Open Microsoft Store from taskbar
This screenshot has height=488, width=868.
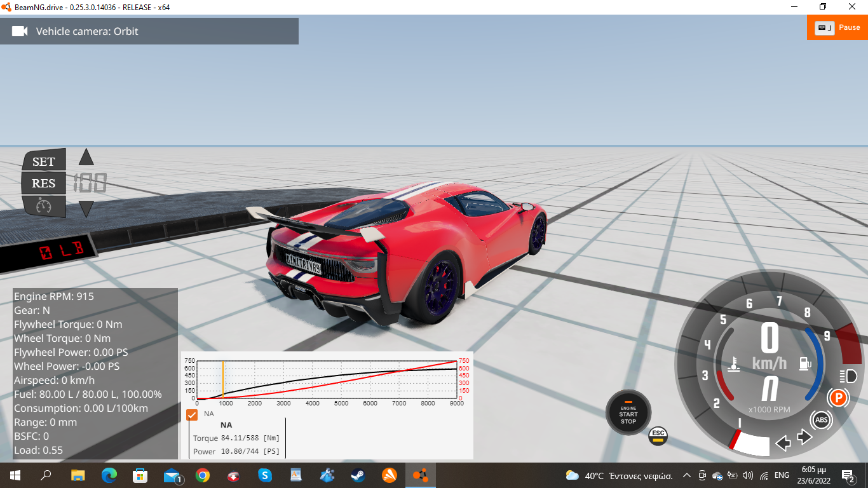(140, 475)
